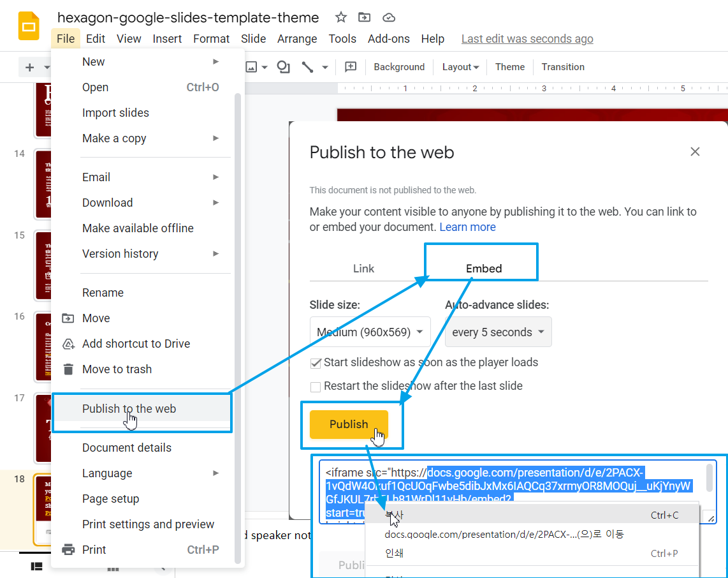Click the Learn more link

tap(467, 226)
